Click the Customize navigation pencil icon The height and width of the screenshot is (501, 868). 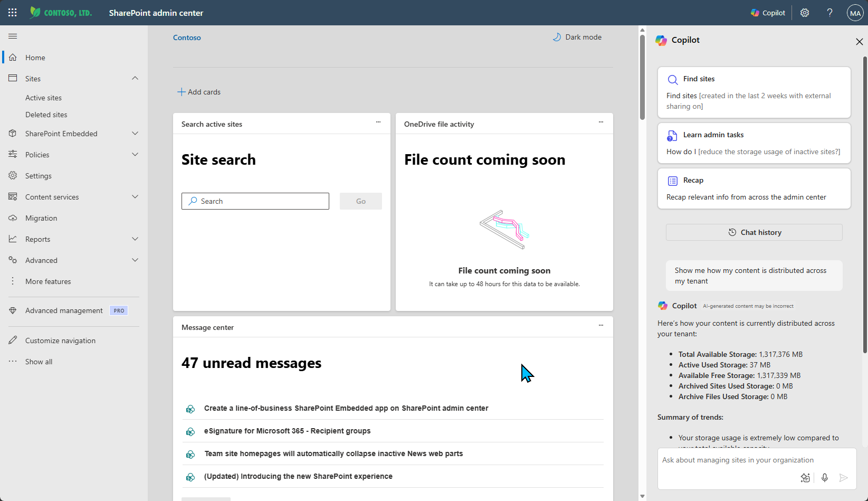click(13, 340)
